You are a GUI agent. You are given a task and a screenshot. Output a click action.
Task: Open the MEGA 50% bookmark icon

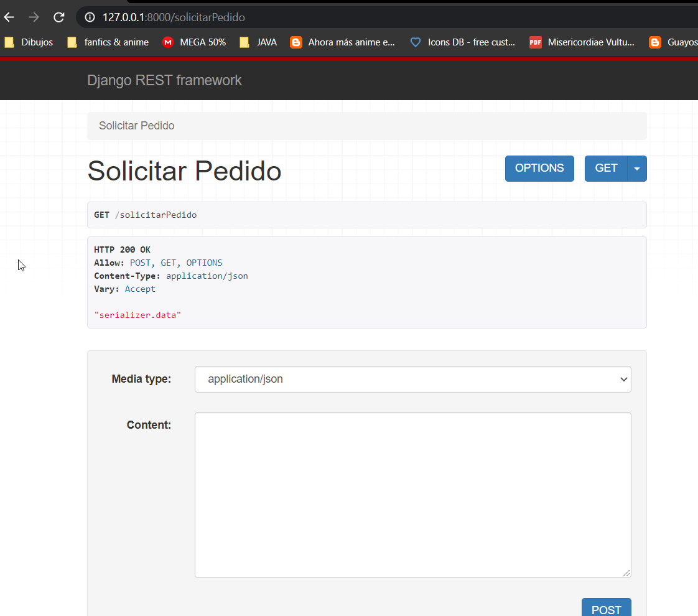point(167,42)
